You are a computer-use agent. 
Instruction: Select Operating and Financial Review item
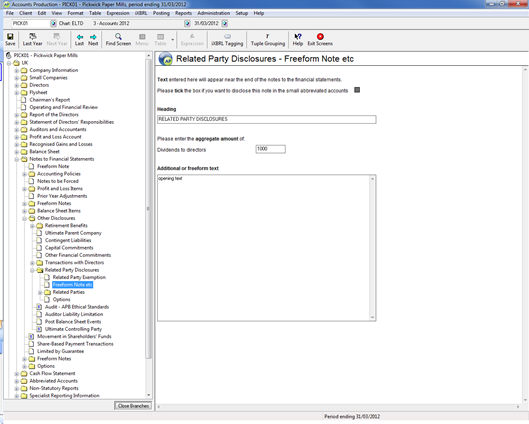pyautogui.click(x=63, y=107)
